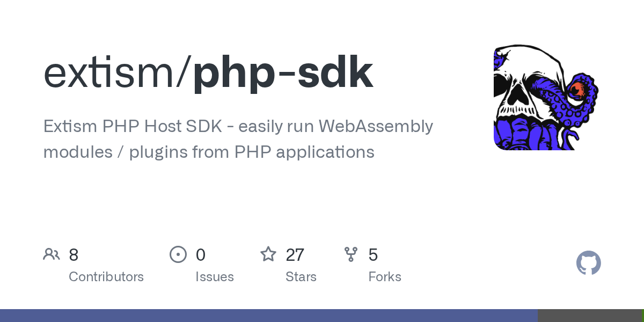
Task: Open the "Stars" label
Action: pos(301,277)
